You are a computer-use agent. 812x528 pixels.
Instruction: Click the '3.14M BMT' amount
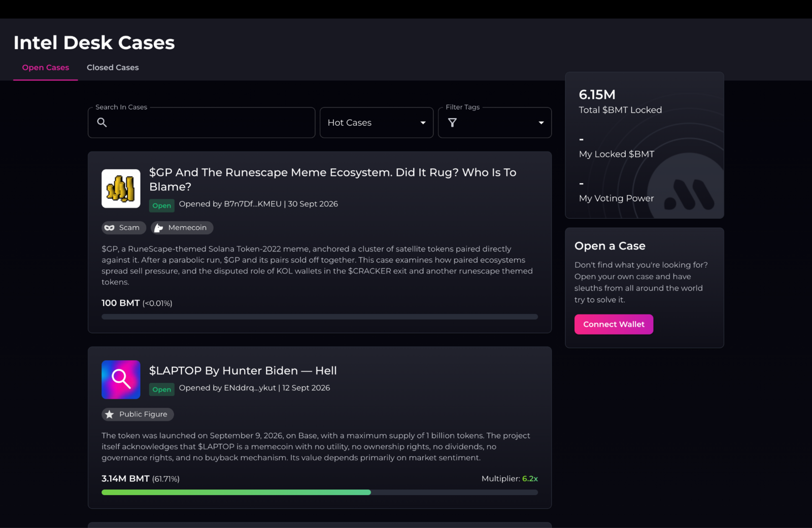(125, 479)
